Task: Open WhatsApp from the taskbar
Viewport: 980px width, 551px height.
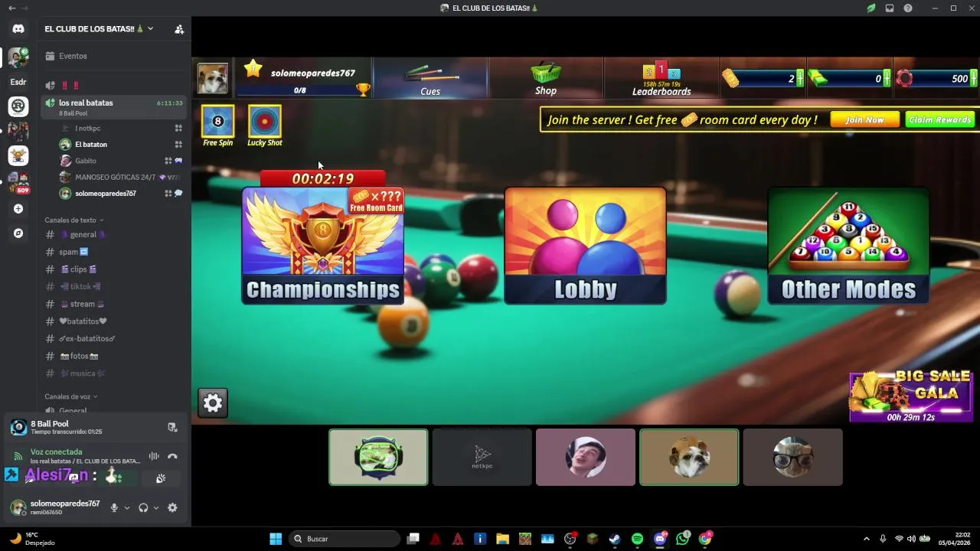Action: click(x=682, y=539)
